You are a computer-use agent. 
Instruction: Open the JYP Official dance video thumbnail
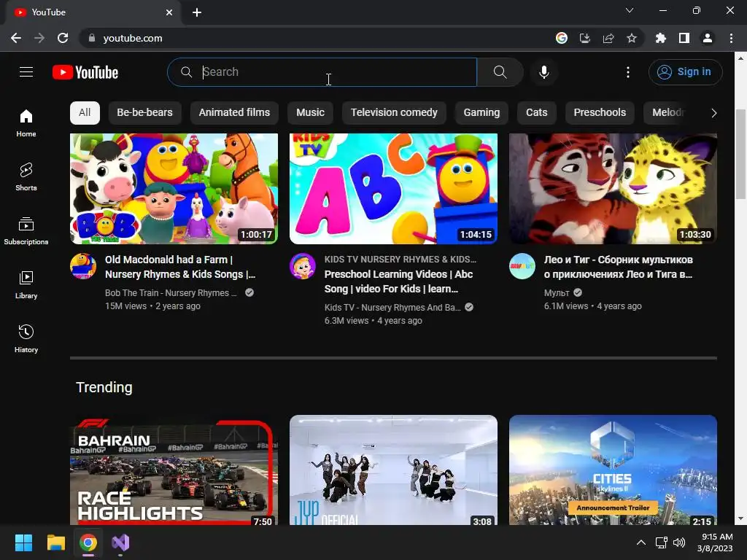tap(393, 470)
